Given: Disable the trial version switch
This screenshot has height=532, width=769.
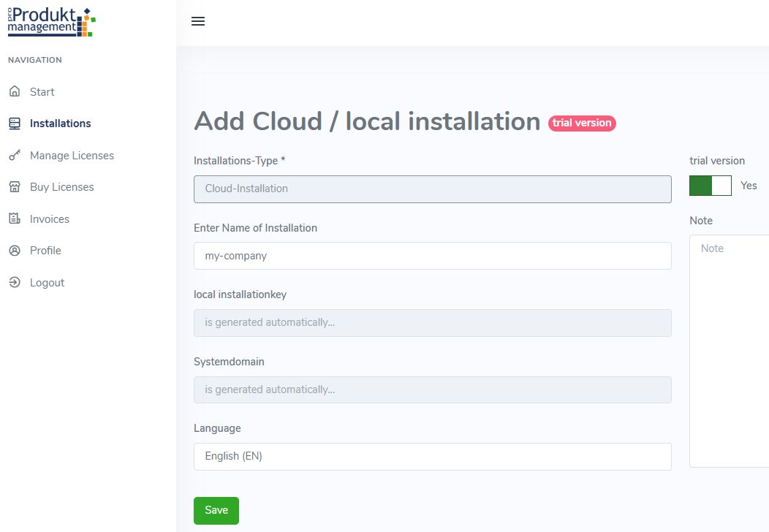Looking at the screenshot, I should [x=710, y=186].
